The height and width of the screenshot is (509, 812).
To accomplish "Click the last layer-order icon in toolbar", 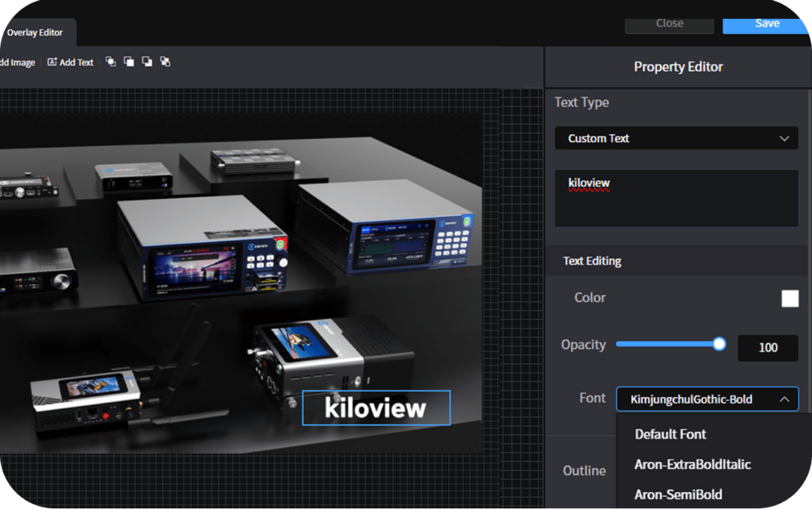I will pyautogui.click(x=166, y=62).
